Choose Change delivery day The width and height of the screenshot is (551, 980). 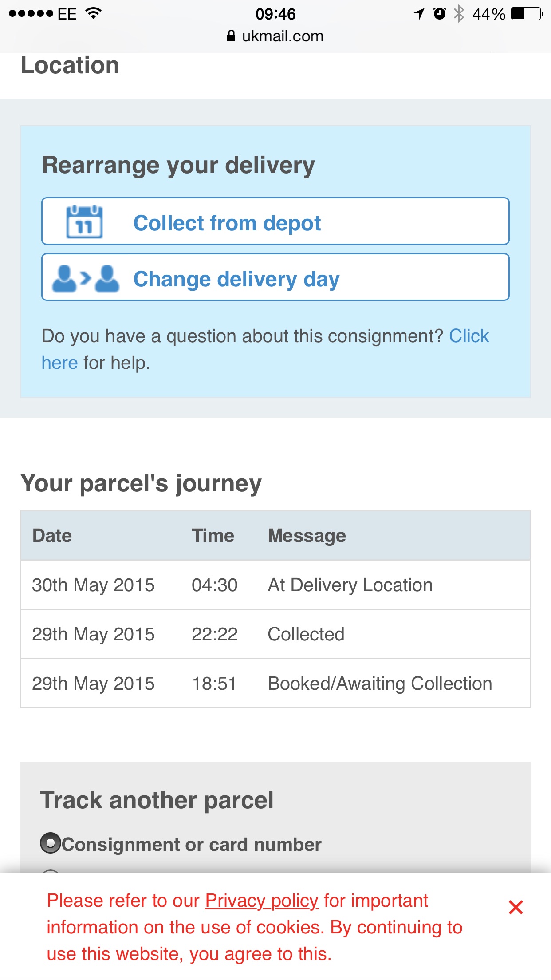[x=275, y=277]
